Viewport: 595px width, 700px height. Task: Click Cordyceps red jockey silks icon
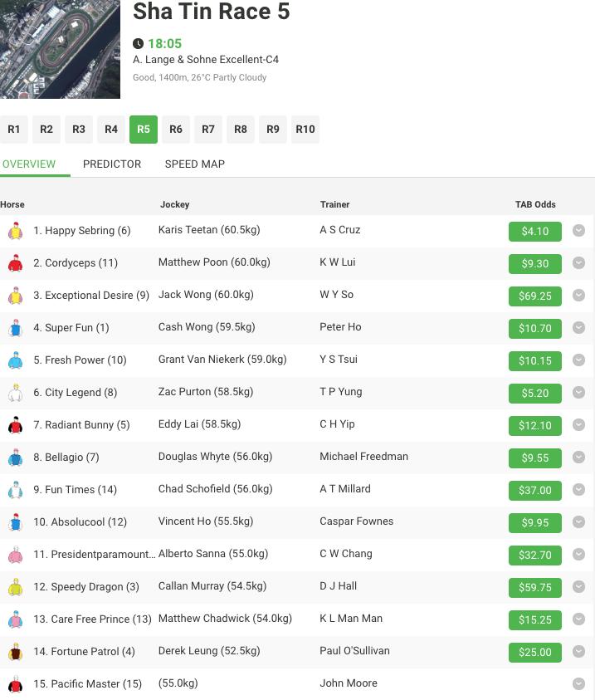coord(15,264)
